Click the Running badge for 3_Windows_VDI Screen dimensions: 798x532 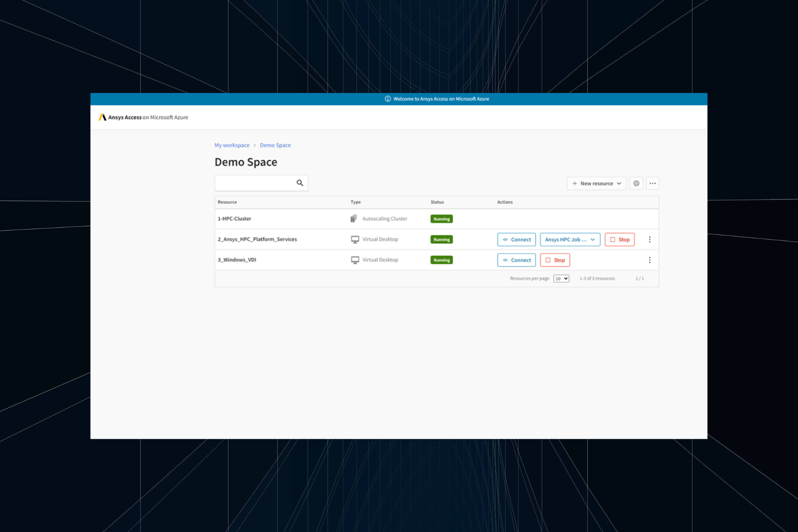(x=441, y=260)
